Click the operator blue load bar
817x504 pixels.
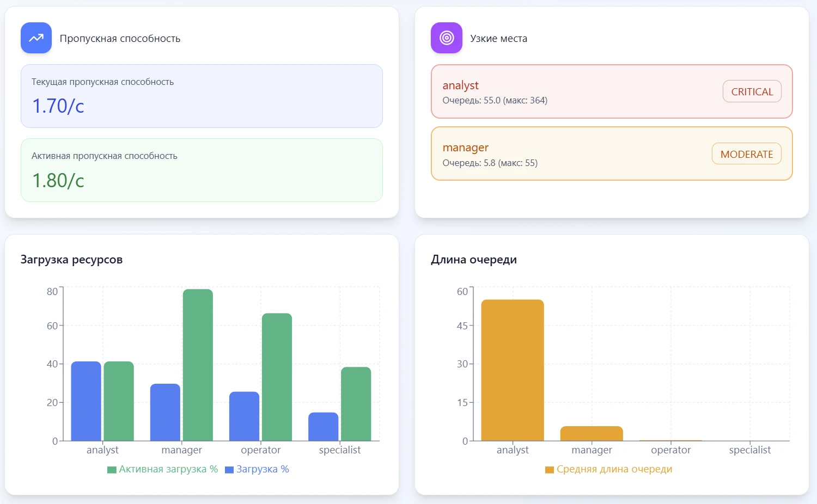pos(244,416)
